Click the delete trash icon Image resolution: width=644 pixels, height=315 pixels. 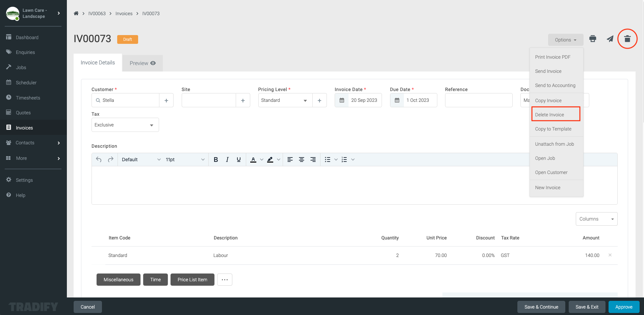tap(627, 39)
